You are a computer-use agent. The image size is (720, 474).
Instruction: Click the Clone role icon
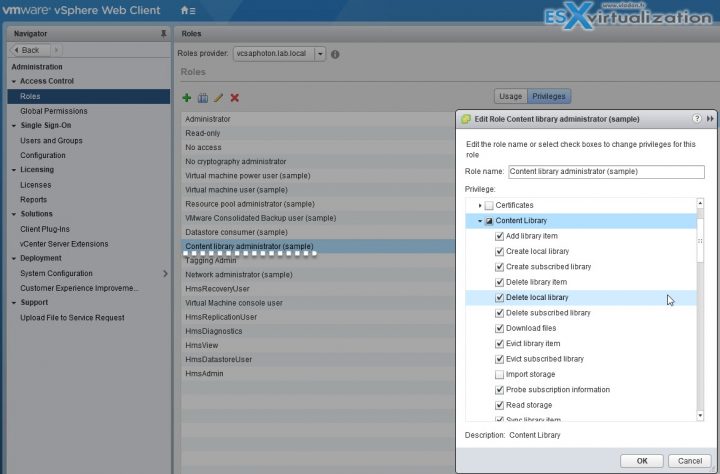click(x=202, y=97)
